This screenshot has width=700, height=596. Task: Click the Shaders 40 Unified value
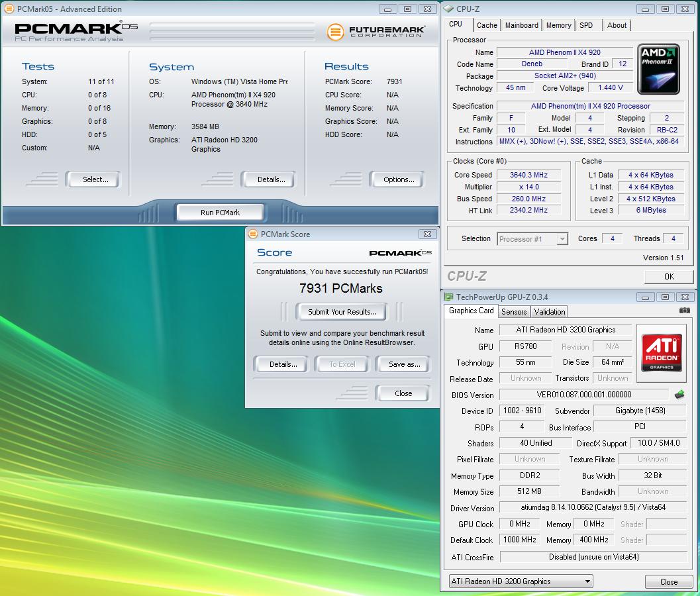coord(536,443)
